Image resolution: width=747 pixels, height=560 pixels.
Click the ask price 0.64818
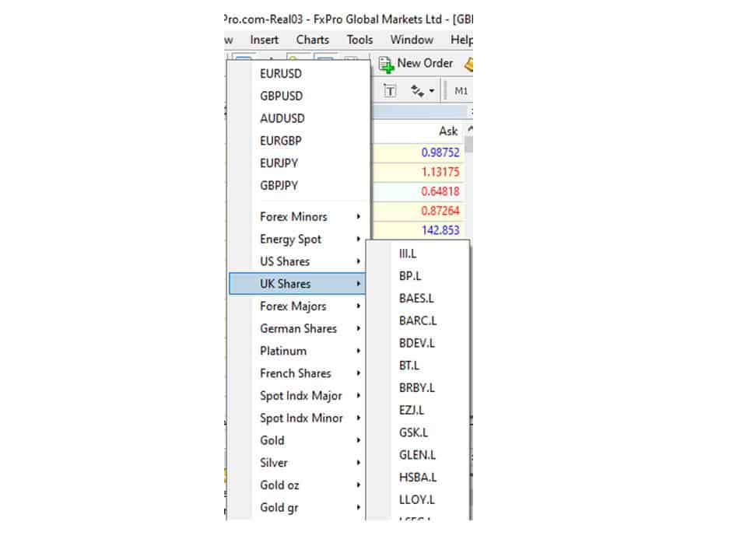[x=440, y=192]
